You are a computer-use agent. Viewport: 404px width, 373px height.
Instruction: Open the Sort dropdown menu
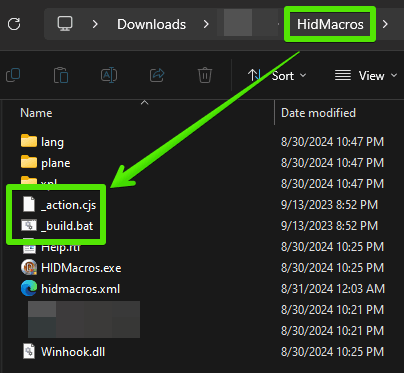277,76
